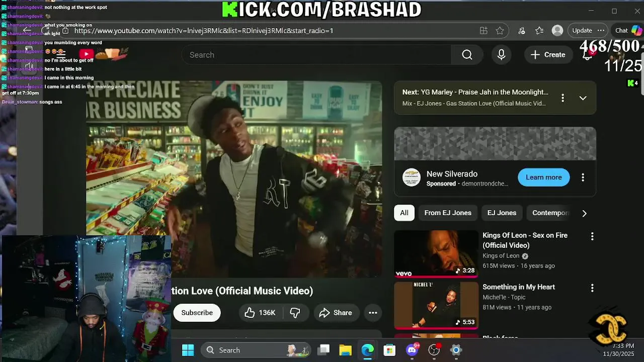Open Microsoft Store from taskbar

(389, 350)
